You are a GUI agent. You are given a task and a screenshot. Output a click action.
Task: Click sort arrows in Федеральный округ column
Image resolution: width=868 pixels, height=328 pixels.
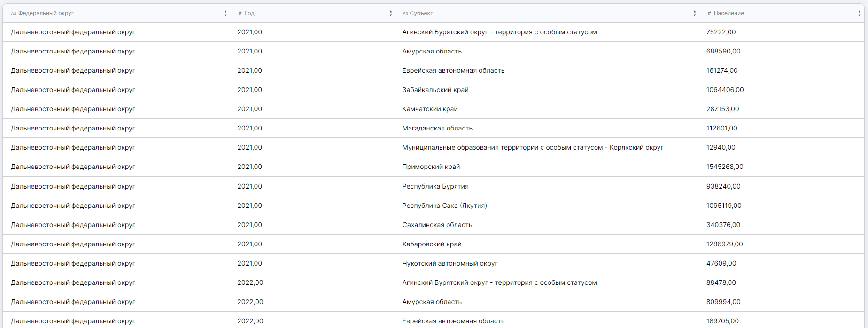pos(225,14)
